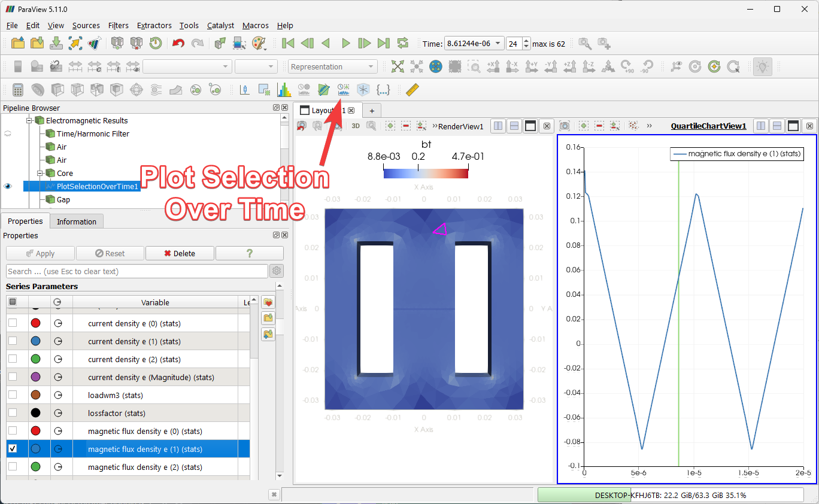Click the Plot Selection Over Time icon
The height and width of the screenshot is (504, 819).
tap(344, 90)
